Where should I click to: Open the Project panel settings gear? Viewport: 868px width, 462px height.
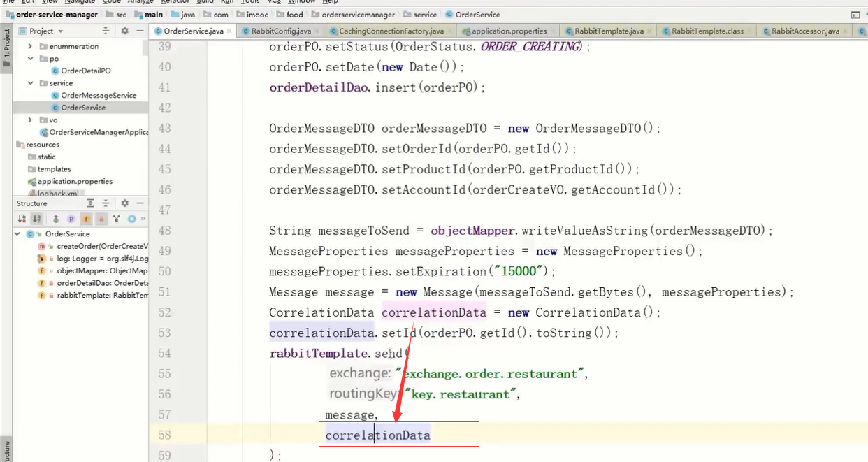click(x=124, y=31)
